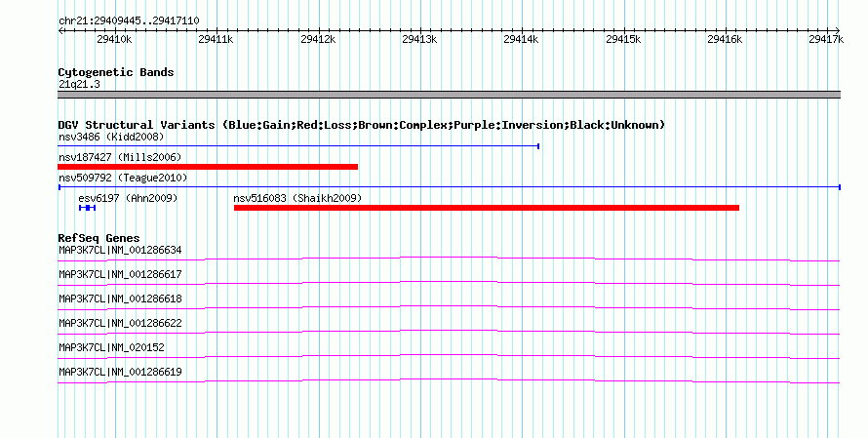Click the magenta intron line of NM_020152
This screenshot has height=438, width=868.
coord(449,356)
